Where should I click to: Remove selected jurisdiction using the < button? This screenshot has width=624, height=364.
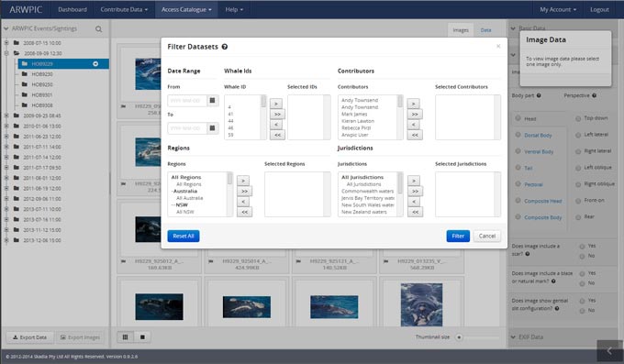tap(414, 202)
